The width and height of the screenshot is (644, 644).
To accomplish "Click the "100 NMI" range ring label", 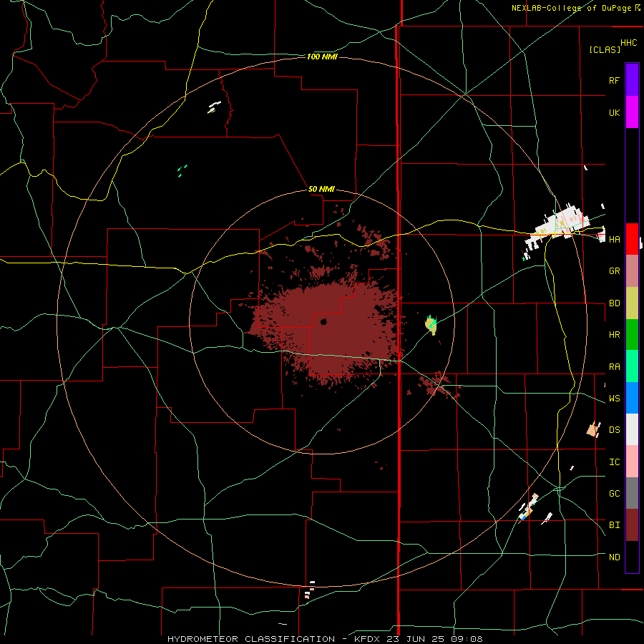I will click(322, 57).
